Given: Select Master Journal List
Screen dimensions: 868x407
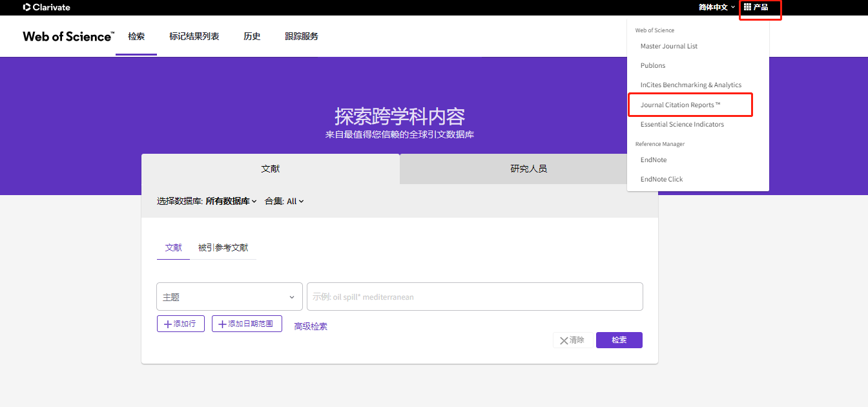Looking at the screenshot, I should [x=669, y=46].
